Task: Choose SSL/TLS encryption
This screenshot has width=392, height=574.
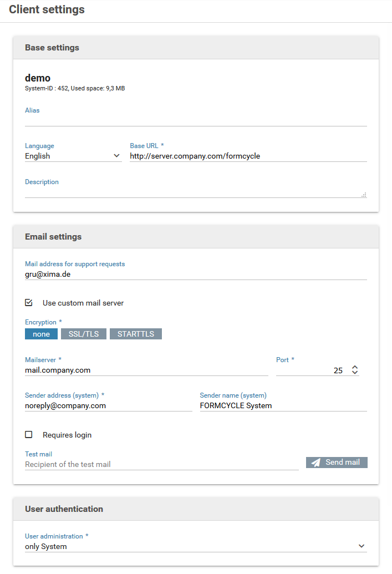Action: coord(83,334)
